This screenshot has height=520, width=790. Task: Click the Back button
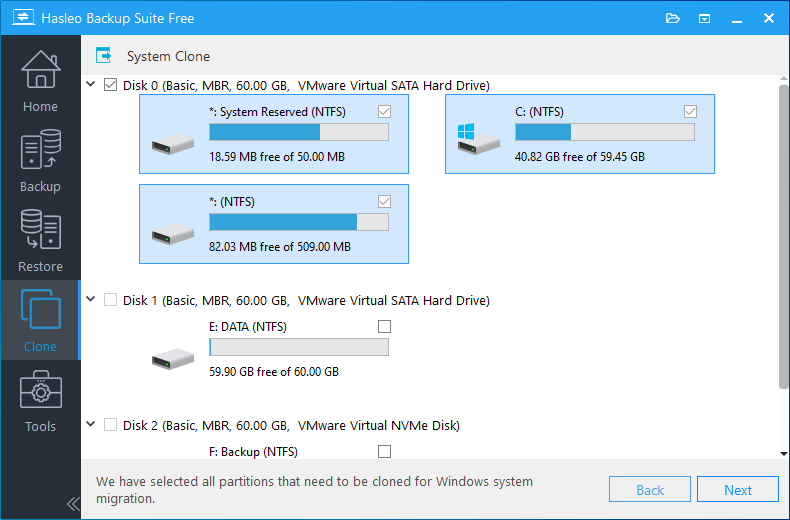coord(649,489)
